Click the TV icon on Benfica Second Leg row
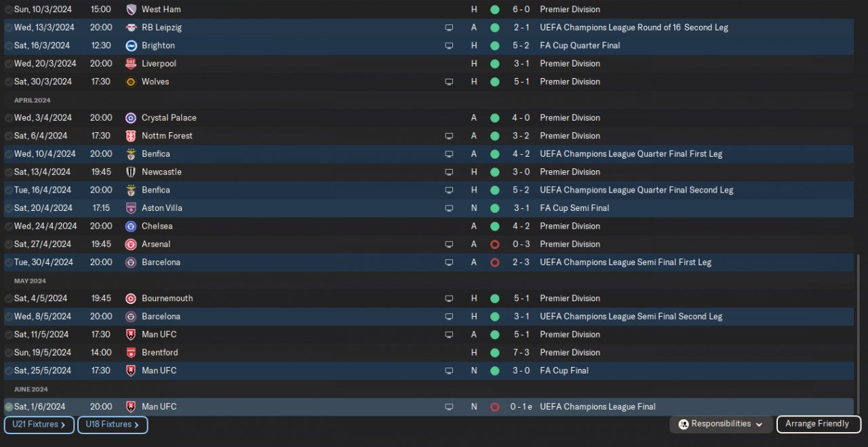Screen dimensions: 868x447 pyautogui.click(x=449, y=190)
